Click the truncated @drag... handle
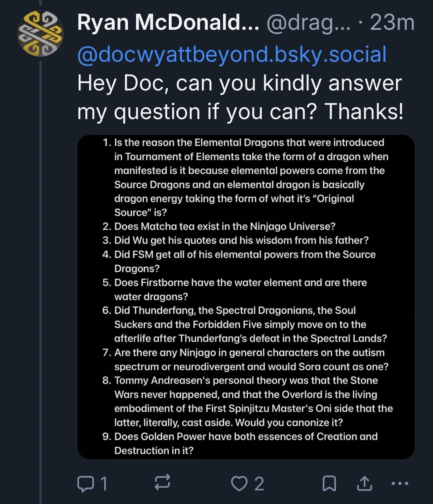 pos(308,23)
